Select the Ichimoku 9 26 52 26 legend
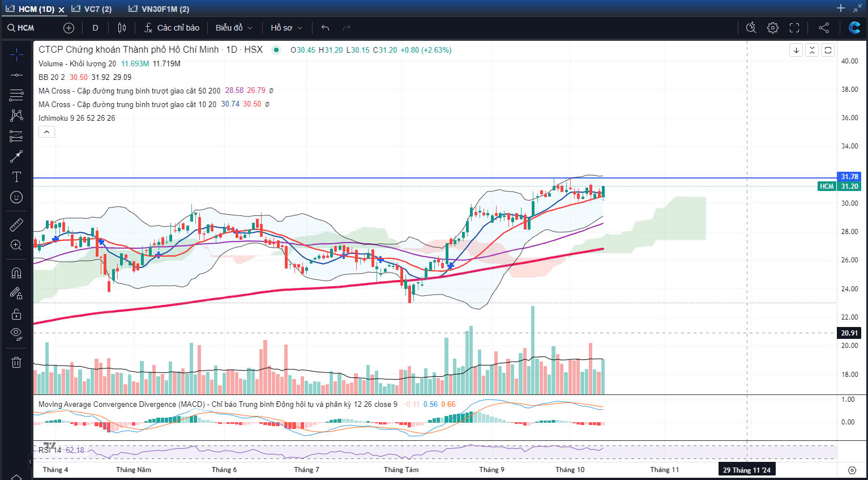Image resolution: width=868 pixels, height=480 pixels. pos(76,118)
